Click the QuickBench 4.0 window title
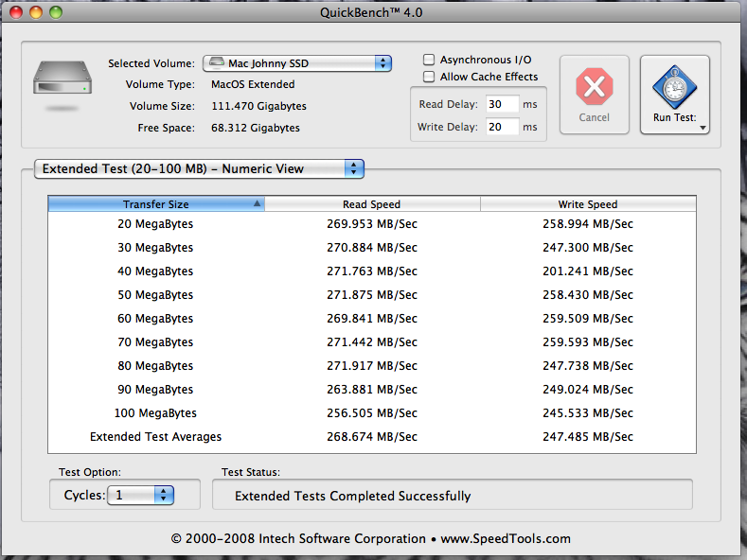 [x=371, y=12]
